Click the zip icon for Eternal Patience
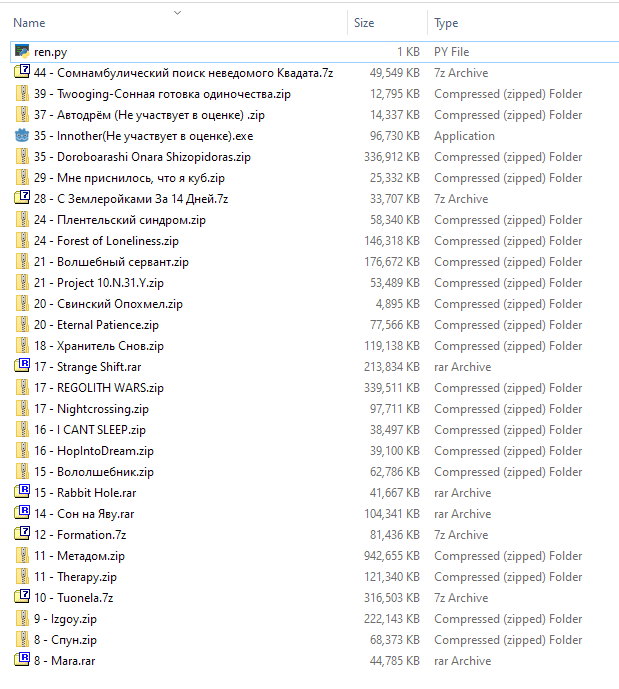Image resolution: width=619 pixels, height=689 pixels. pos(22,325)
